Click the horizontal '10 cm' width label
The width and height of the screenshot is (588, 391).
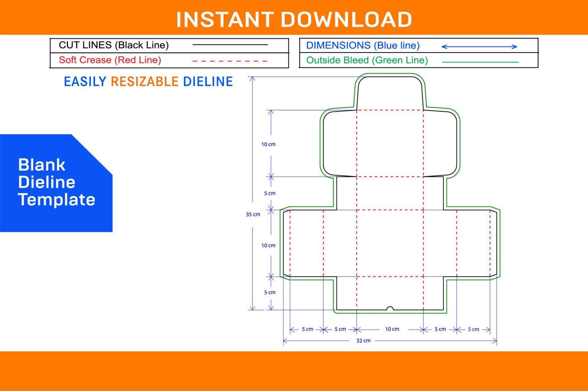tap(392, 329)
